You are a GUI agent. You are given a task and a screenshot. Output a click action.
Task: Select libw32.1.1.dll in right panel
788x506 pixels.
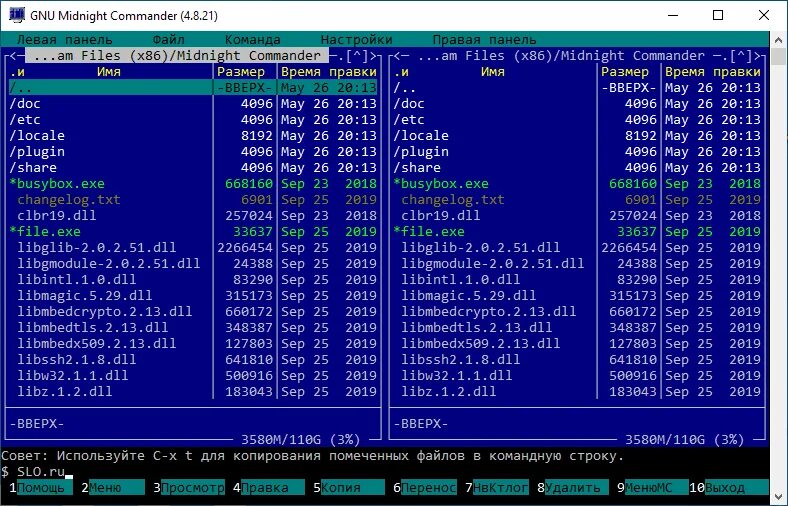point(577,375)
